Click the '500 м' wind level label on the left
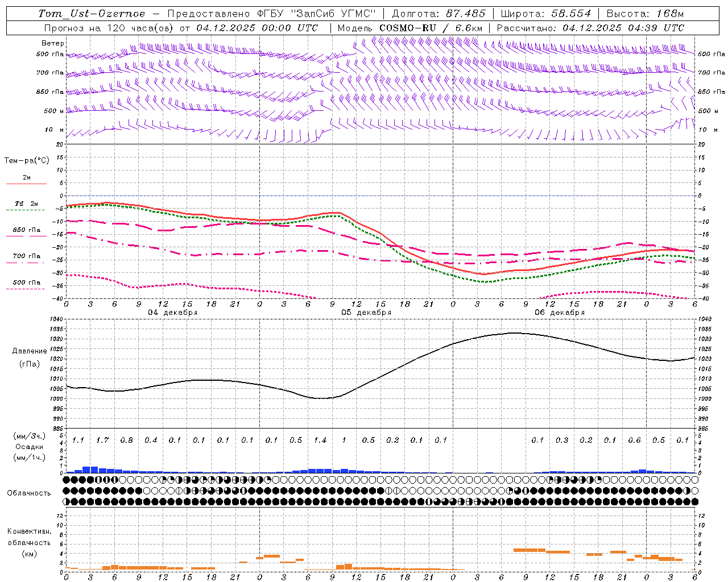 (x=54, y=111)
